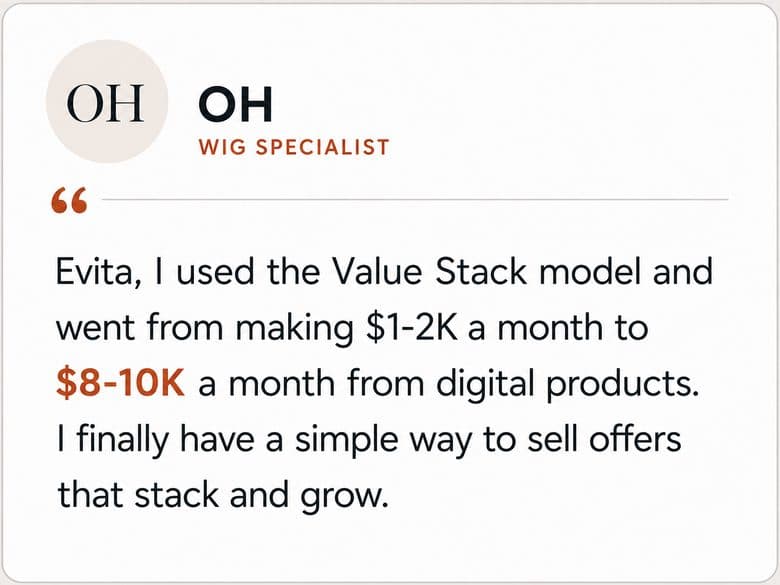Click the word that starting the last line
This screenshot has height=585, width=780.
pos(90,495)
